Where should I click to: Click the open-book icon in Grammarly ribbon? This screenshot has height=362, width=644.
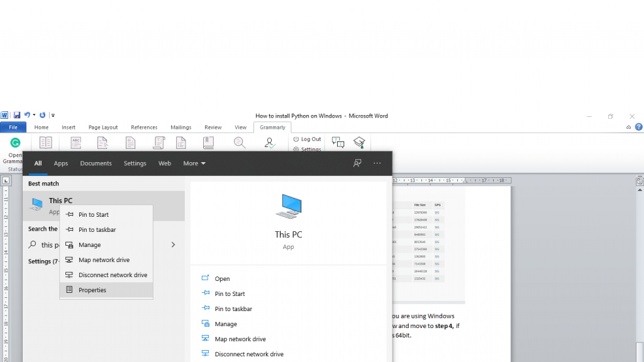(45, 143)
